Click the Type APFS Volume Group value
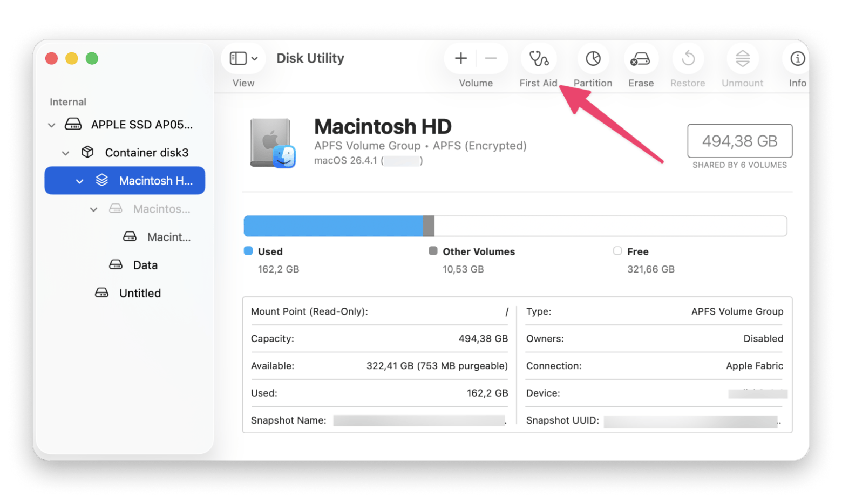 click(x=737, y=311)
